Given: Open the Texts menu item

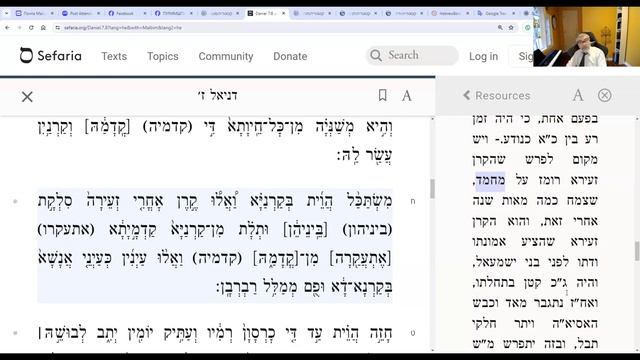Looking at the screenshot, I should (x=114, y=56).
